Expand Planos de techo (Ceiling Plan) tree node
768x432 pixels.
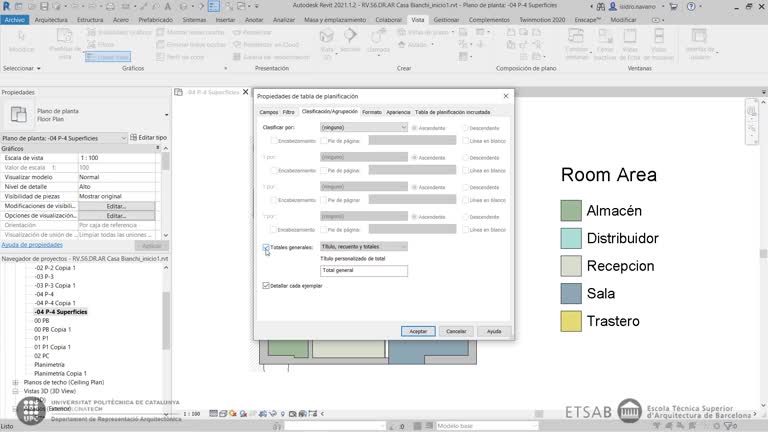[x=15, y=381]
